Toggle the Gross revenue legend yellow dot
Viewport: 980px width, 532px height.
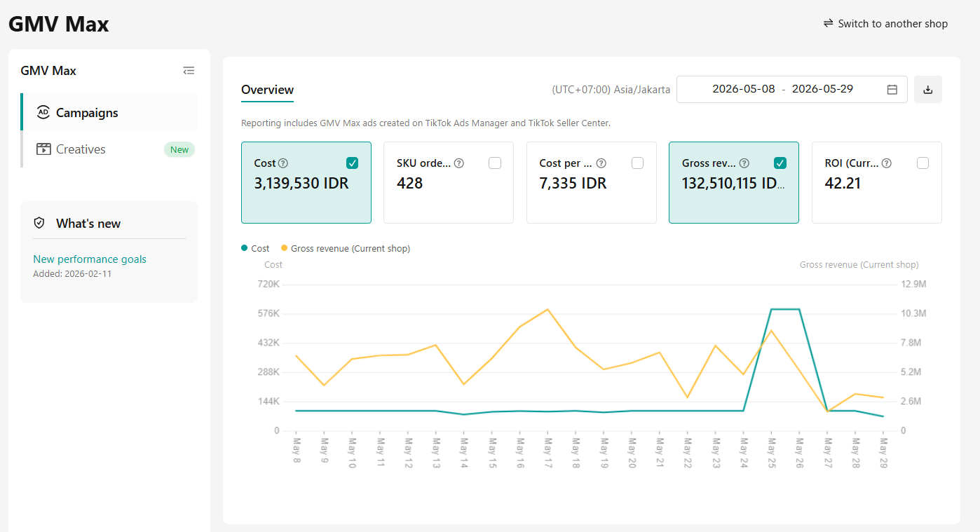284,248
